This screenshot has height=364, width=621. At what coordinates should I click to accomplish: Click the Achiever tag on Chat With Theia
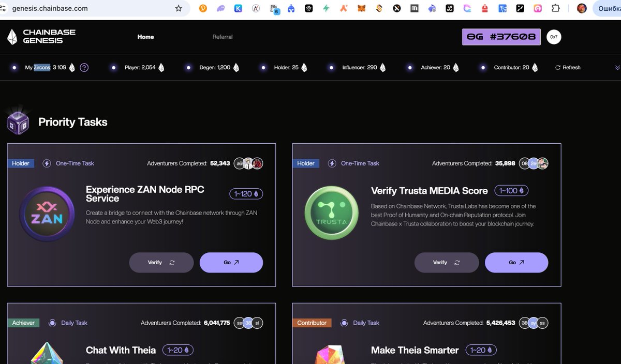pos(23,323)
